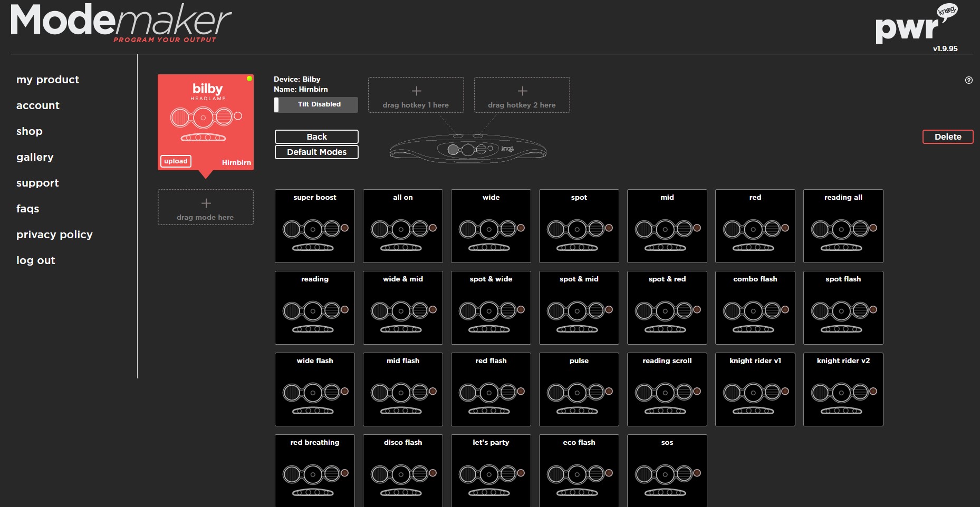
Task: Select the reading scroll mode tile
Action: tap(667, 389)
